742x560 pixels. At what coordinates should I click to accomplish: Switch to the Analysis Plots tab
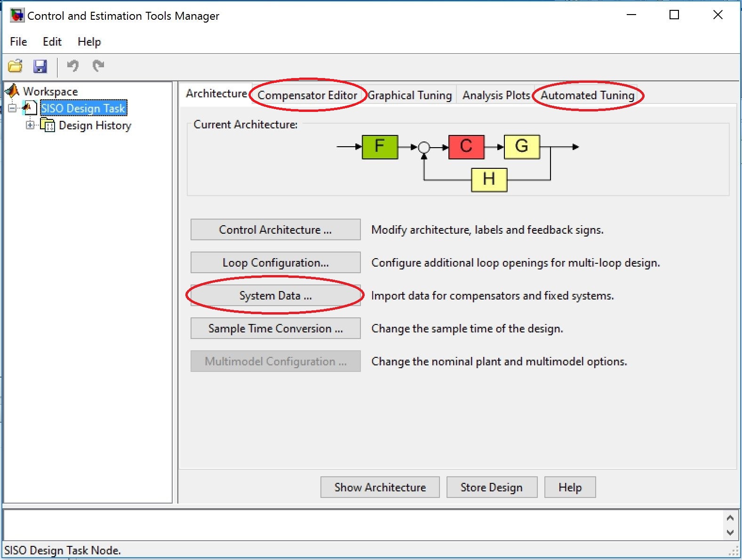496,95
